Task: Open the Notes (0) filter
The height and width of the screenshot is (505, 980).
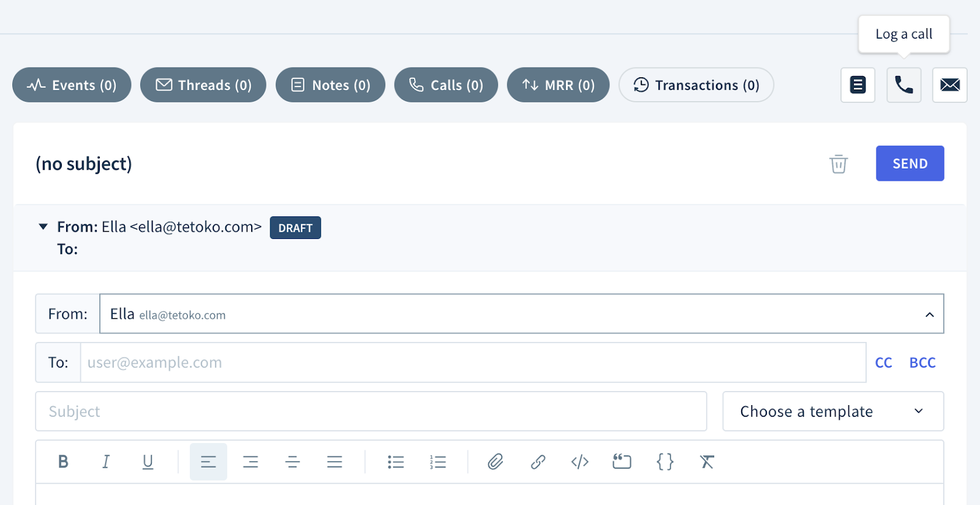Action: tap(331, 85)
